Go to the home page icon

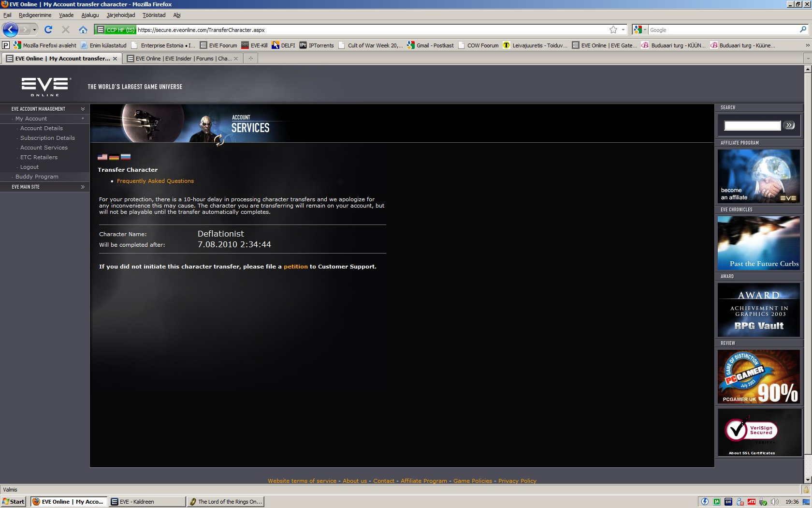(x=83, y=30)
